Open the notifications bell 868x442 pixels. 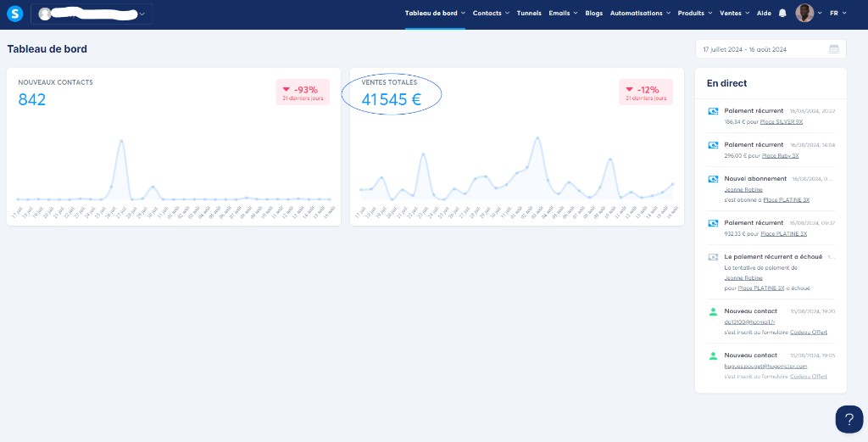pyautogui.click(x=782, y=14)
